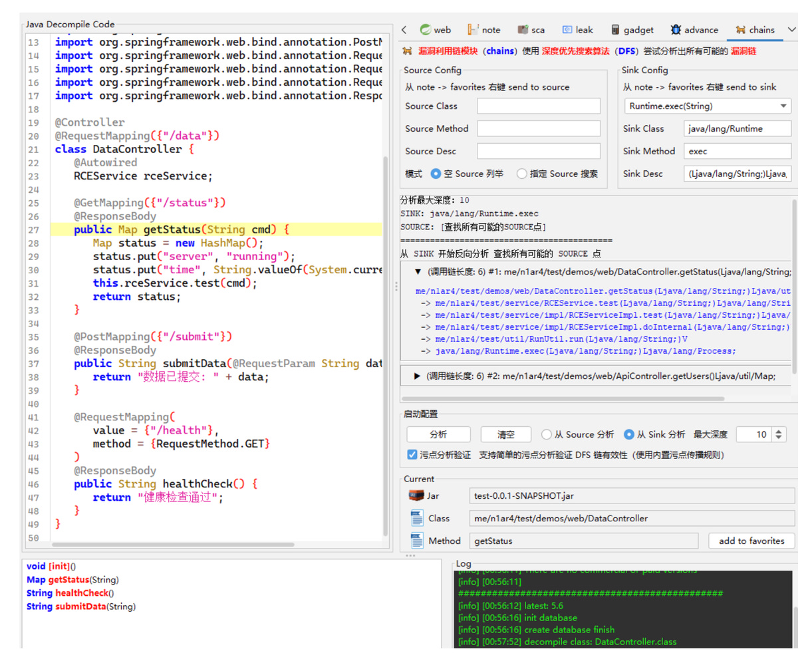Viewport: 812px width, 665px height.
Task: Click the chain results horizontal scrollbar
Action: pos(563,399)
